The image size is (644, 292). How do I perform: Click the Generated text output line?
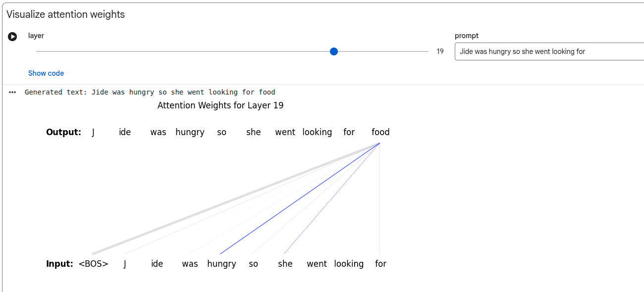tap(150, 92)
